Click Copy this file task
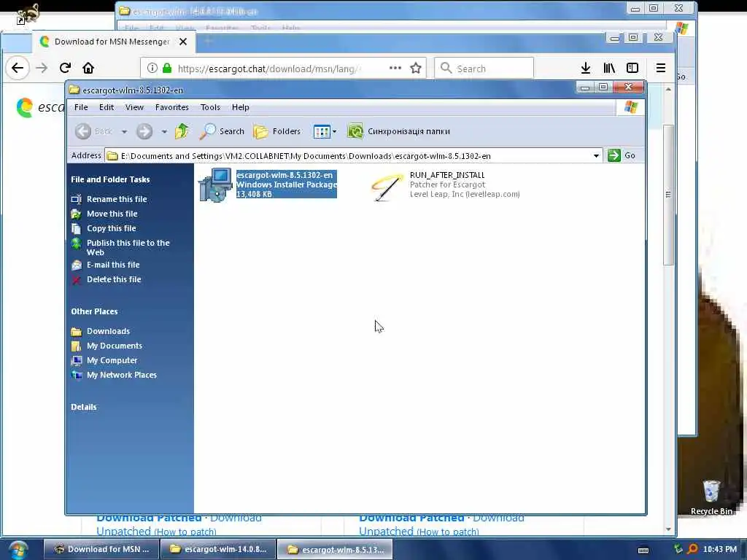This screenshot has height=560, width=747. (x=111, y=228)
